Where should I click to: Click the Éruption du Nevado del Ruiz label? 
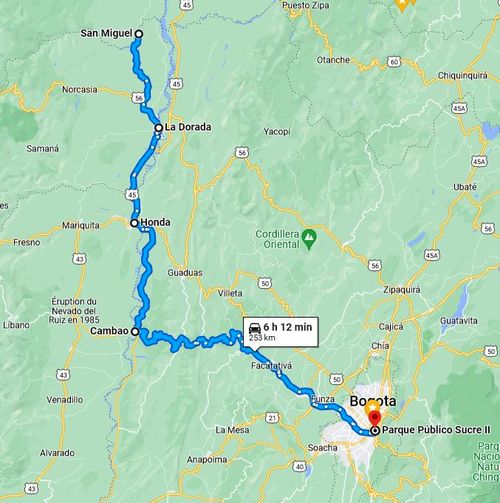click(x=74, y=311)
